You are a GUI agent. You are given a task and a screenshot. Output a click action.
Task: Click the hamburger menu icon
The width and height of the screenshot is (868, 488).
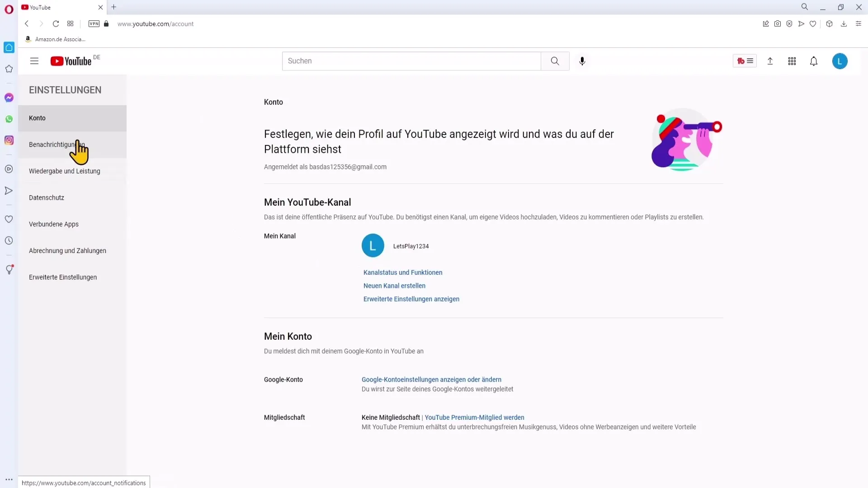point(34,61)
